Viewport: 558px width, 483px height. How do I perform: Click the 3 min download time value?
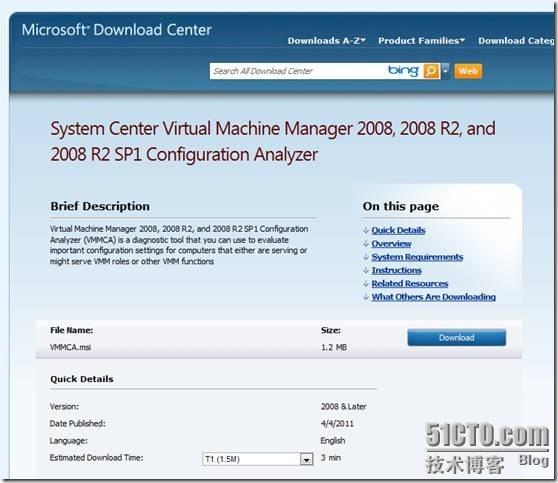point(331,458)
